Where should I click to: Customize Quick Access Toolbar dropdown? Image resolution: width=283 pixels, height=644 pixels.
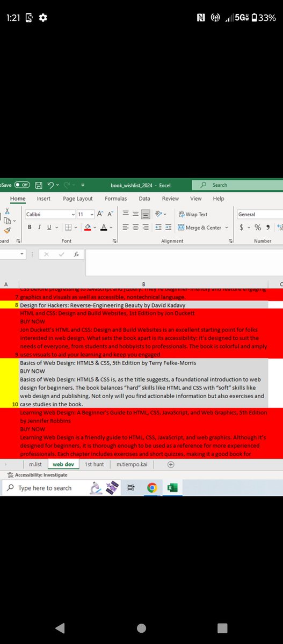click(83, 185)
